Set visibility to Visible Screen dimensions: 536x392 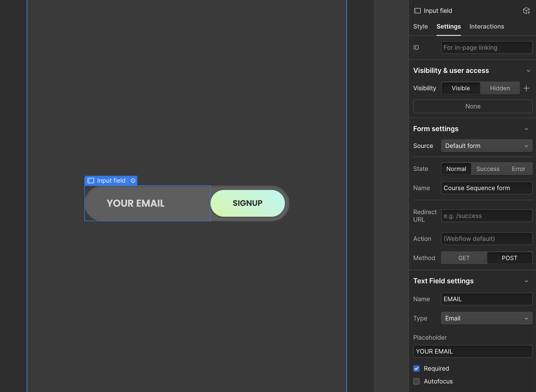[461, 88]
